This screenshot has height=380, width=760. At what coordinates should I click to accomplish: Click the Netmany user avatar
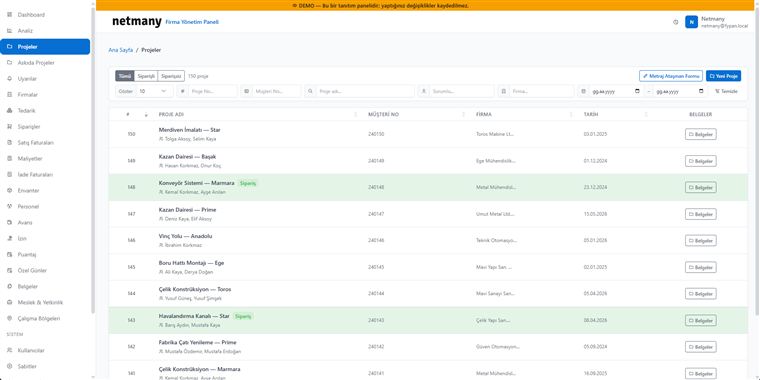click(691, 22)
